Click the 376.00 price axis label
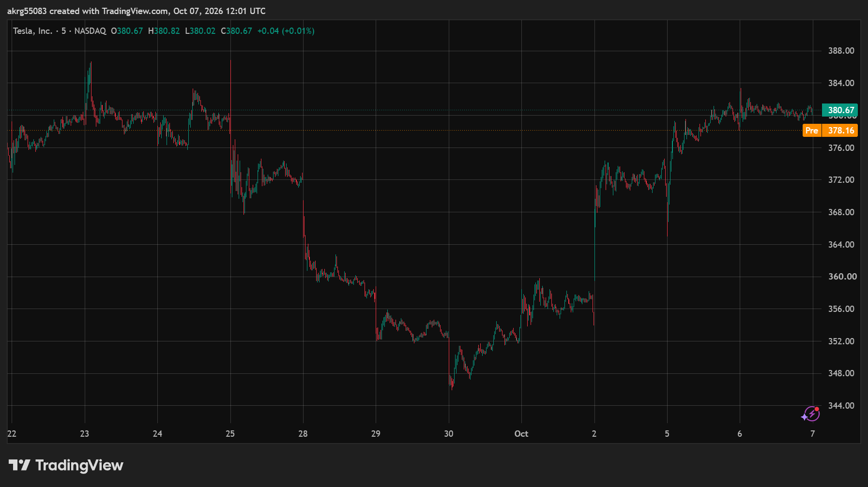This screenshot has height=487, width=868. pyautogui.click(x=841, y=148)
